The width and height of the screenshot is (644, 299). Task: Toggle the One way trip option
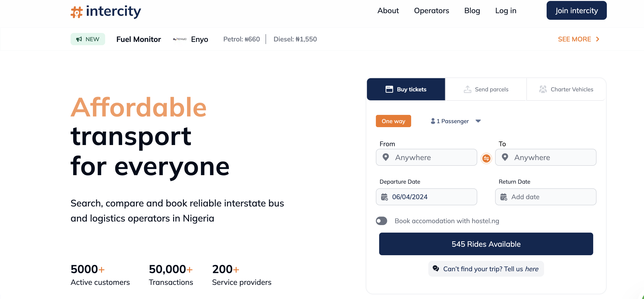393,121
